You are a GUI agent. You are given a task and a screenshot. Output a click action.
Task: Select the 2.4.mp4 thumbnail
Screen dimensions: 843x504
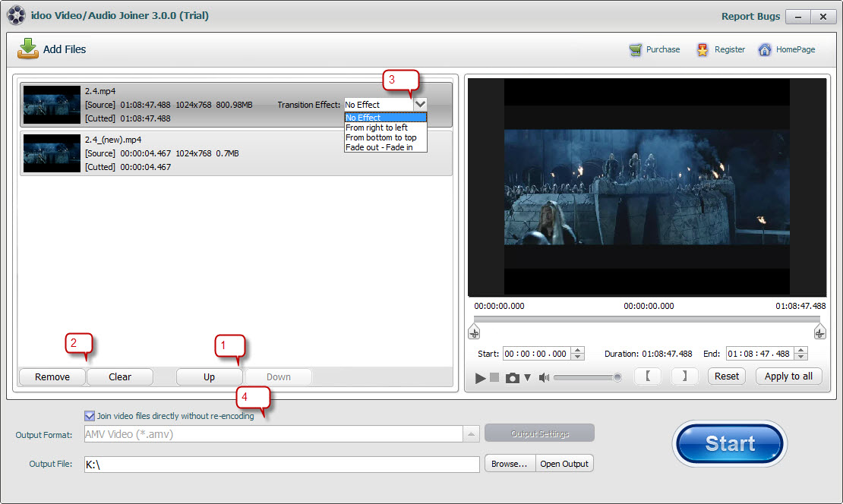52,105
